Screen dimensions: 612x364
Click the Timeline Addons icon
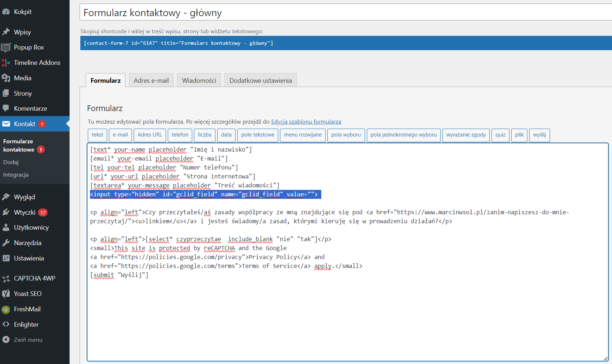pos(6,63)
